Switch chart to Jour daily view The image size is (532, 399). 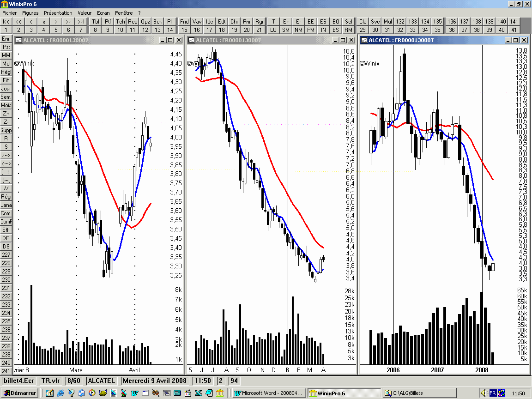pyautogui.click(x=6, y=89)
